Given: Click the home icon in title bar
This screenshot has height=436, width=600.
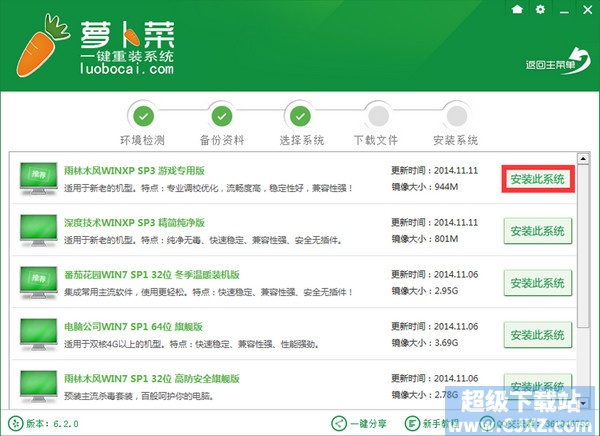Looking at the screenshot, I should click(517, 9).
